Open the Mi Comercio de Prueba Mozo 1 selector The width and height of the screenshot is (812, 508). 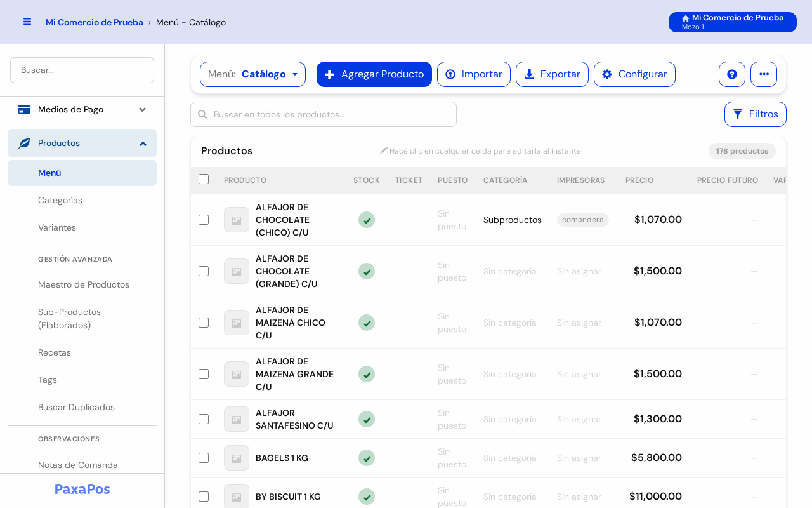(733, 22)
